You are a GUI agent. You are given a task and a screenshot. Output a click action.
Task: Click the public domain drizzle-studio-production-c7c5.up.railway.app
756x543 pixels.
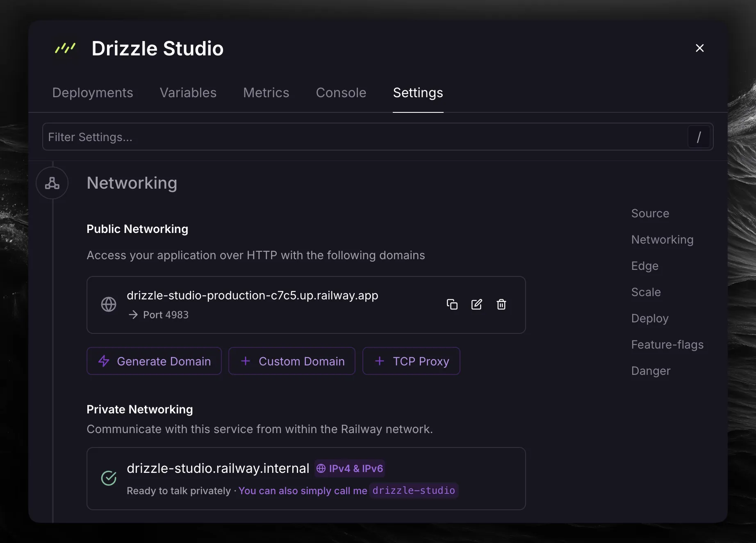point(253,295)
